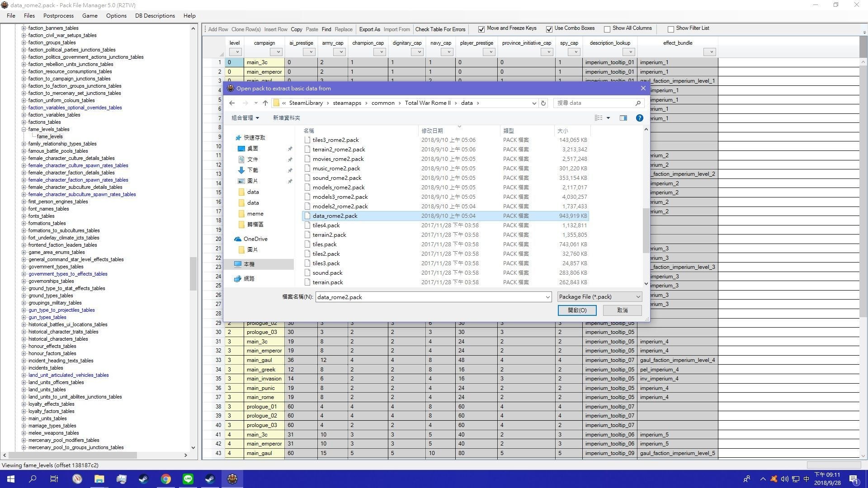The height and width of the screenshot is (488, 868).
Task: Click 開啟(O) to open data_rome2.pack
Action: click(x=577, y=310)
